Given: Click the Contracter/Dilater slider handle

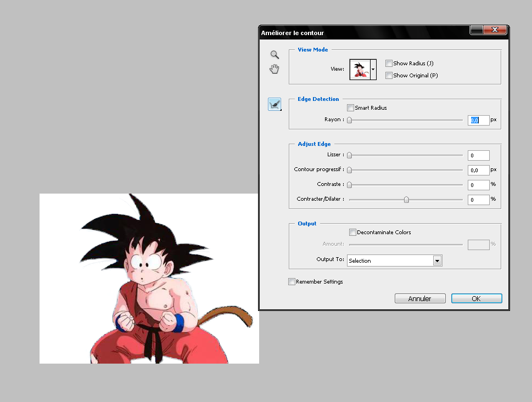Looking at the screenshot, I should (x=406, y=200).
